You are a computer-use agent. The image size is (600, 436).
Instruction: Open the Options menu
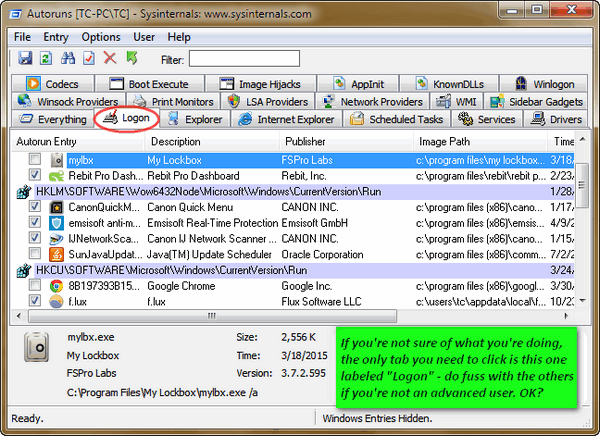(101, 37)
